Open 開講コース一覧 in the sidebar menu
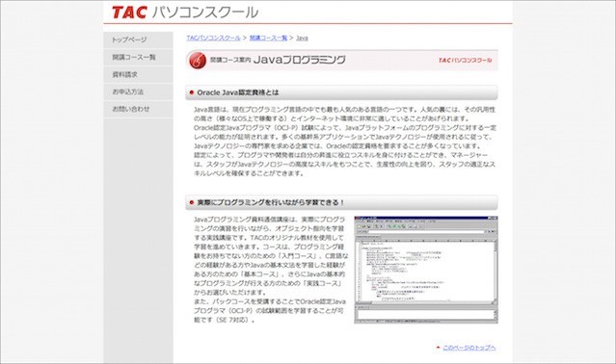 click(138, 57)
